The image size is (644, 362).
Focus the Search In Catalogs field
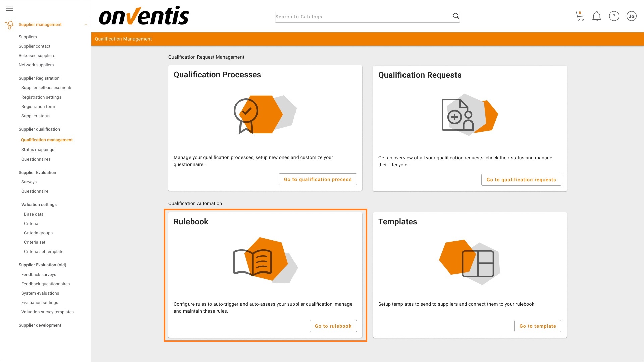pyautogui.click(x=362, y=17)
